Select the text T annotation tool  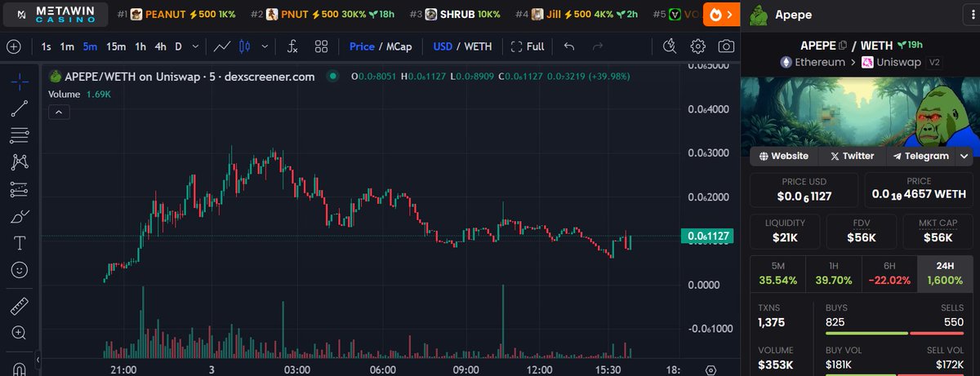(20, 243)
